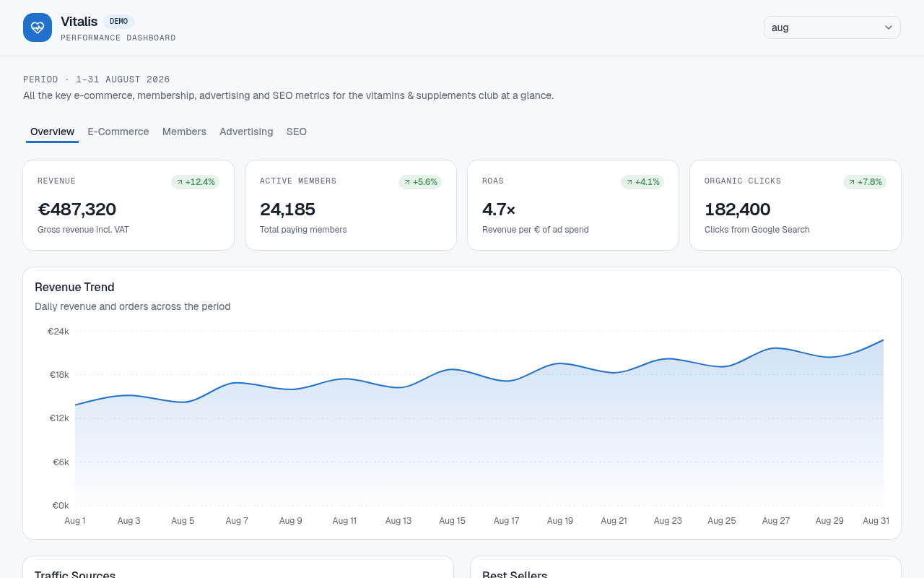Go to the Members tab

click(184, 131)
